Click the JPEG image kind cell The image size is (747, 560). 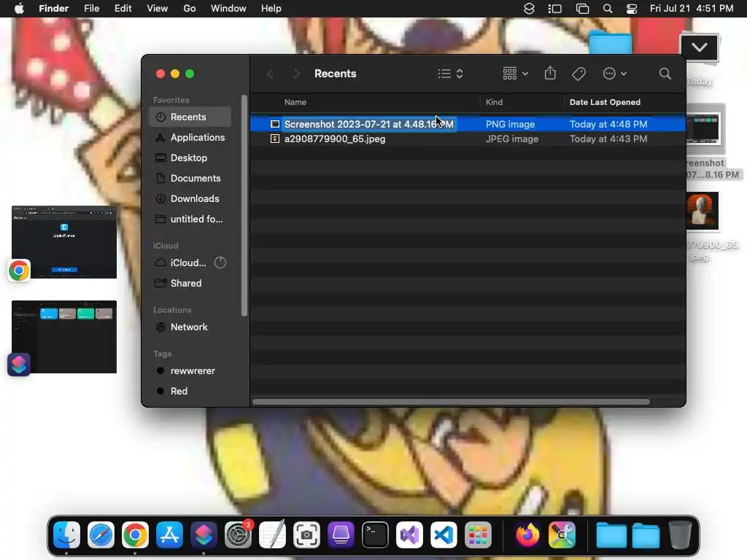coord(512,139)
